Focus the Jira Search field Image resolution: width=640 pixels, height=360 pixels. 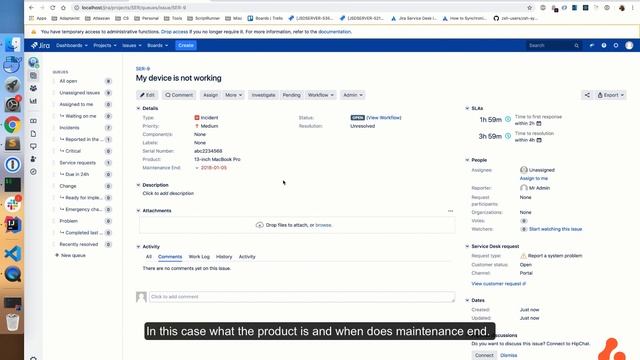554,45
